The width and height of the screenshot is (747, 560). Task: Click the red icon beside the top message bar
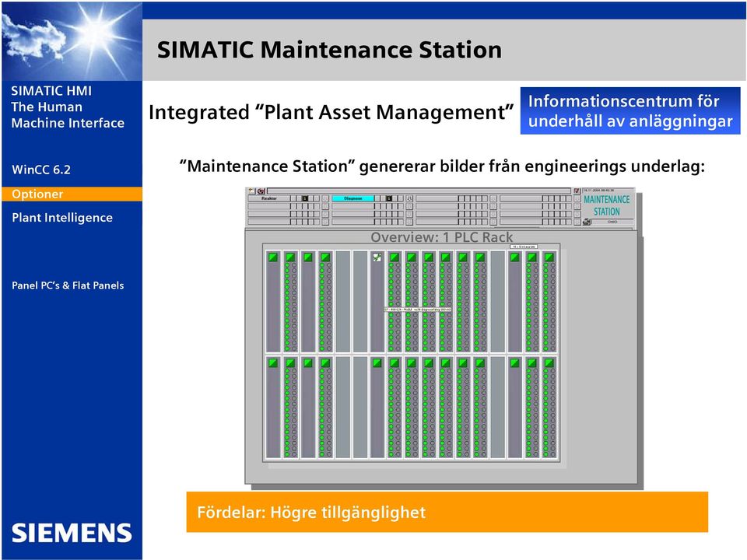tap(261, 191)
